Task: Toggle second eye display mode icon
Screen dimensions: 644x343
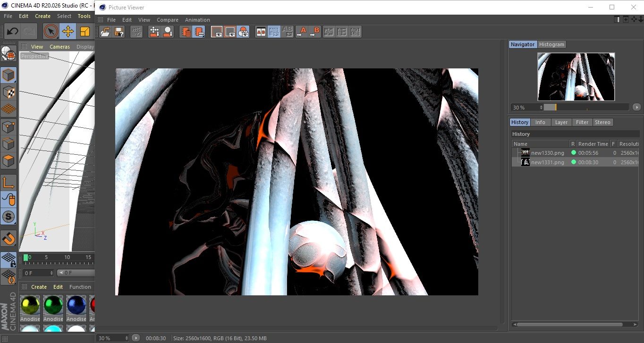Action: pyautogui.click(x=230, y=32)
